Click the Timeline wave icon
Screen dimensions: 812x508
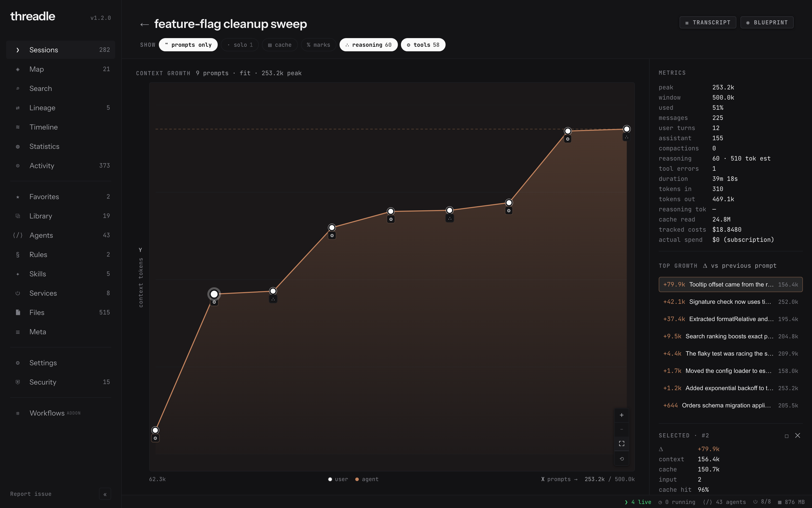[18, 127]
